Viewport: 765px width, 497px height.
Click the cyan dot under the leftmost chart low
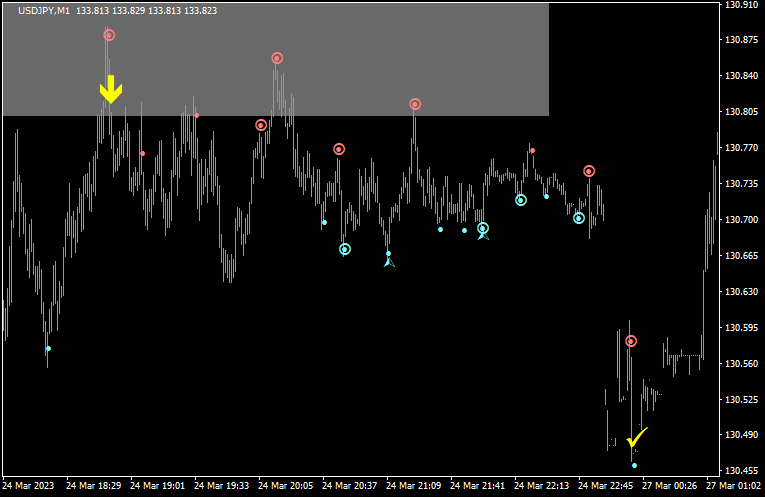click(x=48, y=349)
